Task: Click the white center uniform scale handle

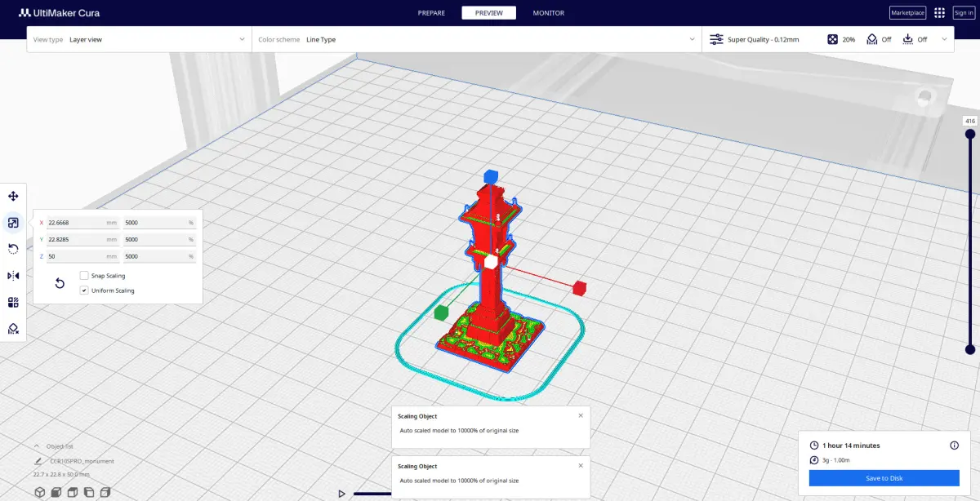Action: [491, 262]
